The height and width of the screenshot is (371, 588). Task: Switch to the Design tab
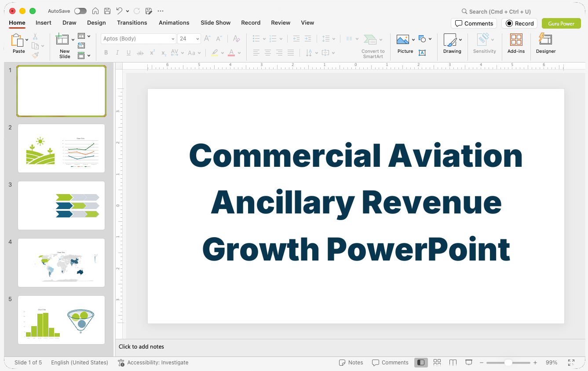(x=96, y=23)
